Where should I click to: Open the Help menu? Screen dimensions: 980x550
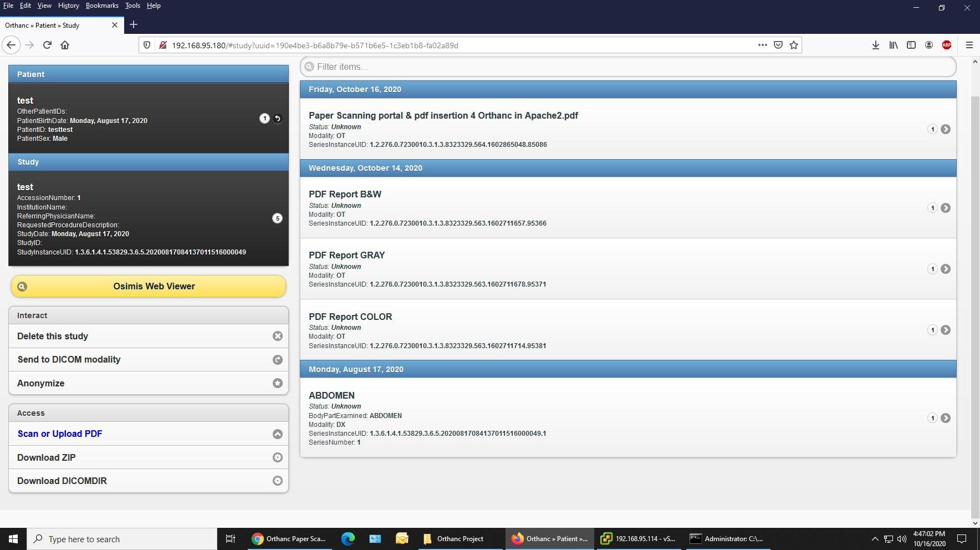[154, 6]
